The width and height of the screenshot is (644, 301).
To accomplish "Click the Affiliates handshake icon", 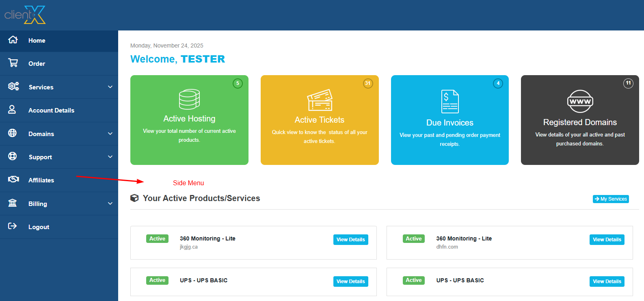I will coord(13,180).
